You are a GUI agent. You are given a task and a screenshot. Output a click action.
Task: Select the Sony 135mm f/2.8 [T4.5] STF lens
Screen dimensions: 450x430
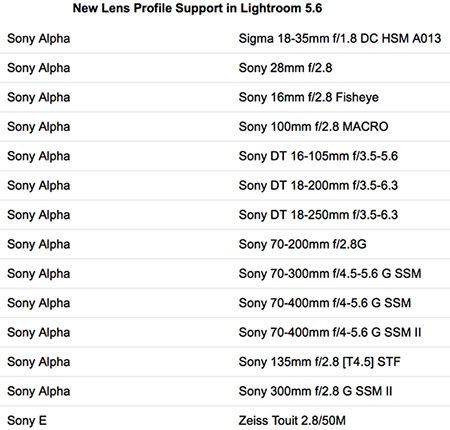[x=319, y=361]
